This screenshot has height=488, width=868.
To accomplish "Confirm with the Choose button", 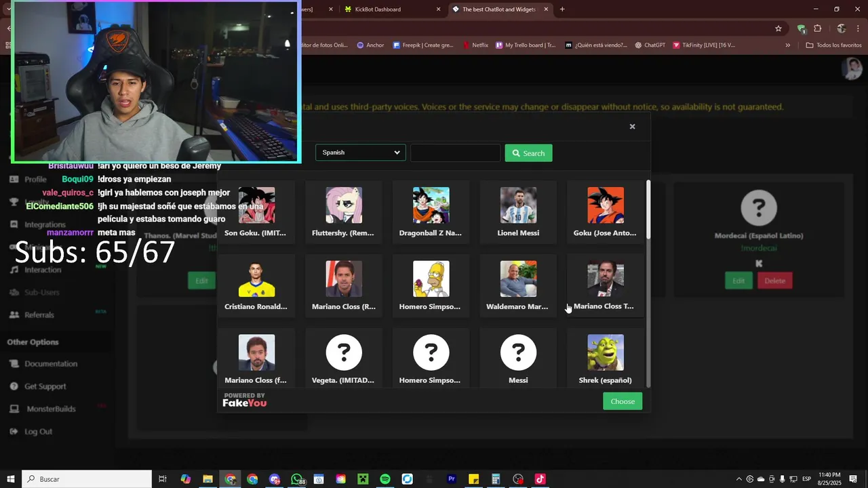I will pos(623,401).
